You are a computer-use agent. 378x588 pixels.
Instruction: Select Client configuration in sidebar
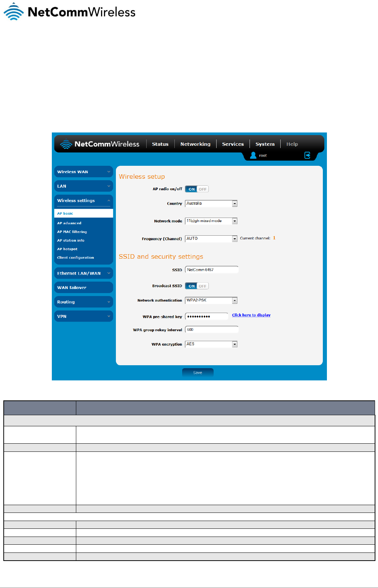click(76, 258)
